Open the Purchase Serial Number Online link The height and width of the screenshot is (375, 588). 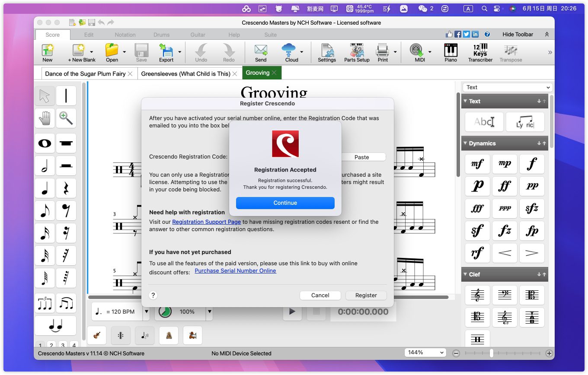click(235, 271)
